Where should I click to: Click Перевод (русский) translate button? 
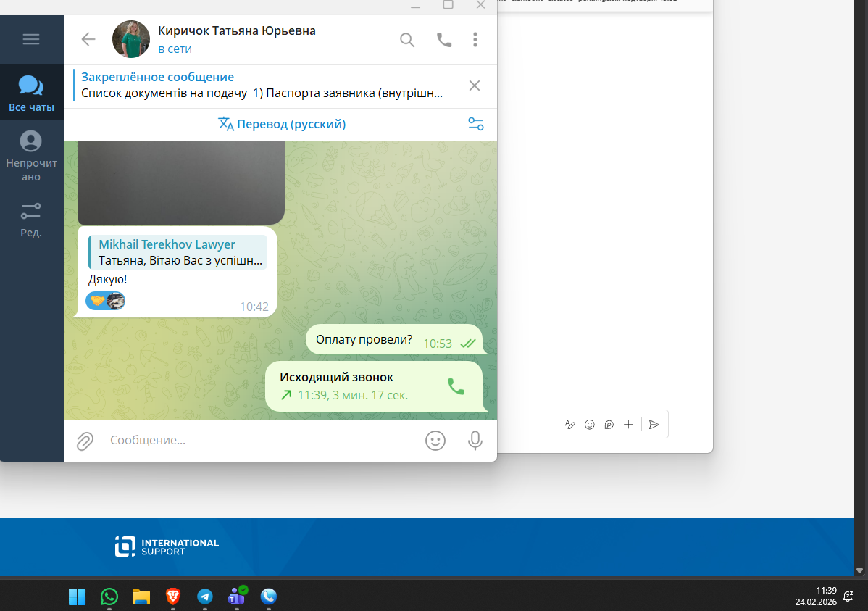pyautogui.click(x=282, y=124)
